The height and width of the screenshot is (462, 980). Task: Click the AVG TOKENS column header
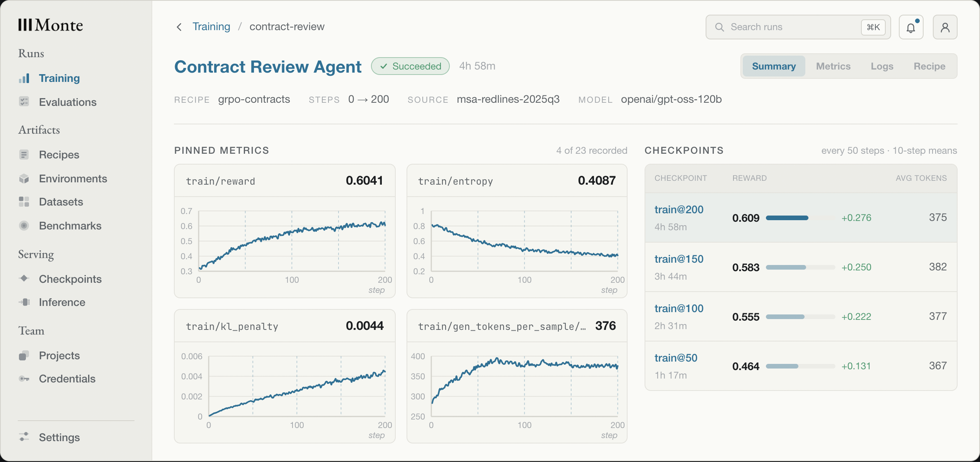921,178
